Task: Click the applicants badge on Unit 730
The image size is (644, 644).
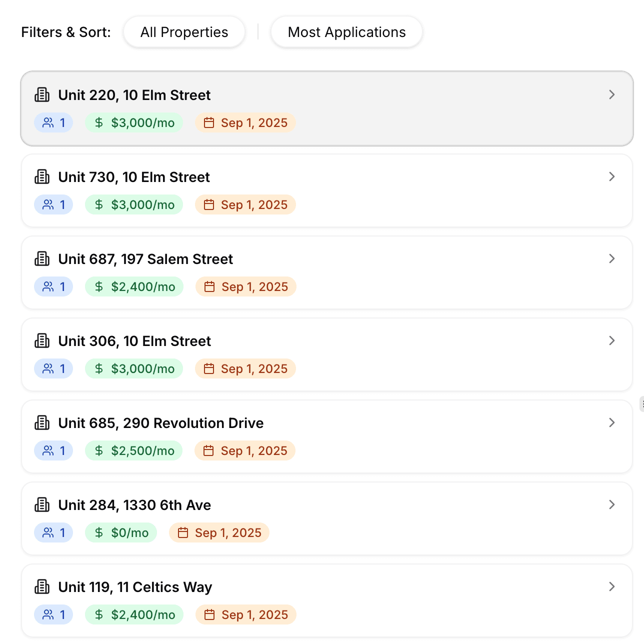Action: 53,204
